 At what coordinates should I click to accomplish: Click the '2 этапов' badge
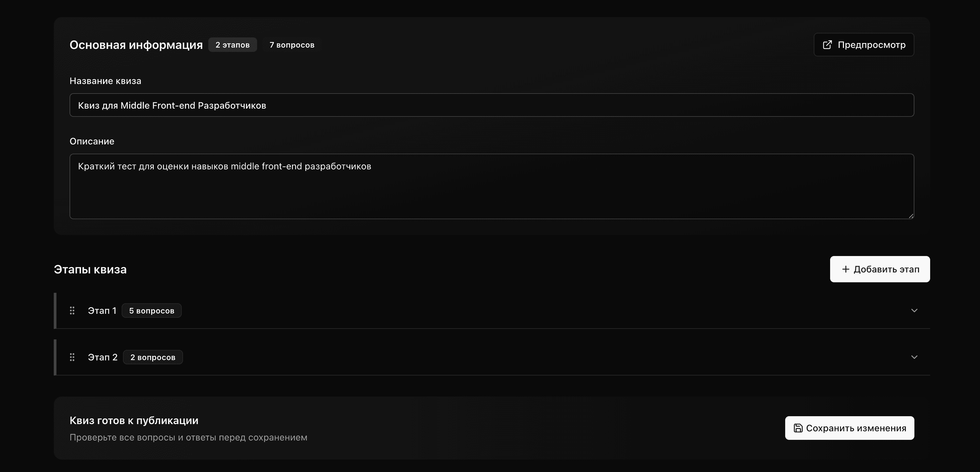[233, 45]
